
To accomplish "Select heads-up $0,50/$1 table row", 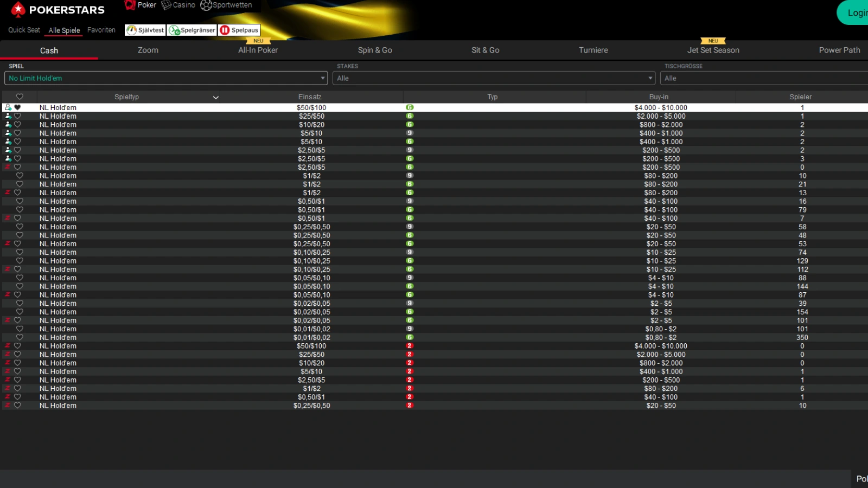I will [435, 397].
